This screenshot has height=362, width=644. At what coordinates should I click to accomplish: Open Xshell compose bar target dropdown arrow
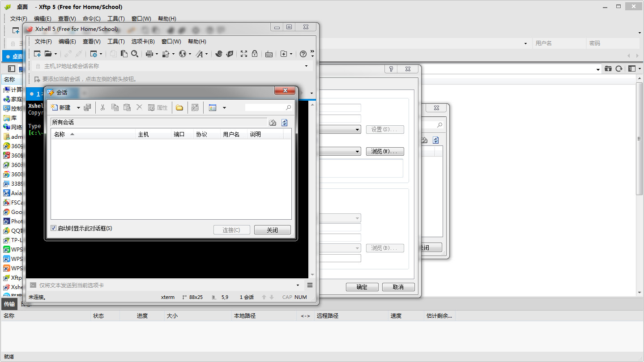click(x=298, y=285)
